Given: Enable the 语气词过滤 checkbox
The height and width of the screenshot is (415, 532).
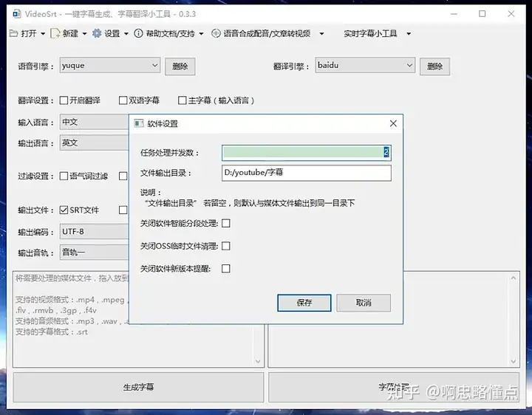Looking at the screenshot, I should coord(64,176).
